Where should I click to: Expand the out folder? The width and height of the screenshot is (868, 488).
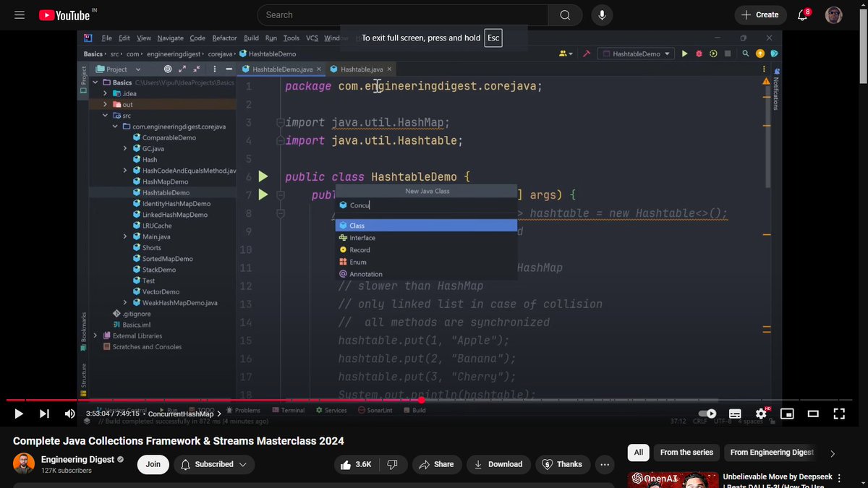point(106,104)
